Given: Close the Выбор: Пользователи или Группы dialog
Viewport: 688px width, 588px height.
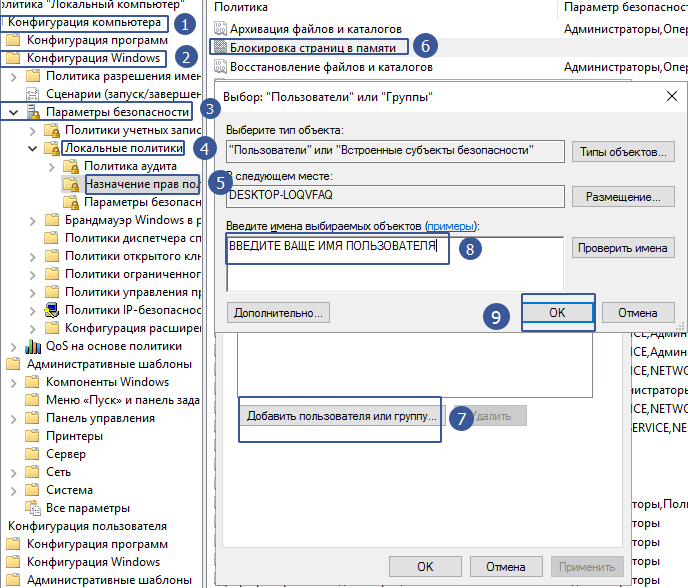Looking at the screenshot, I should 672,96.
